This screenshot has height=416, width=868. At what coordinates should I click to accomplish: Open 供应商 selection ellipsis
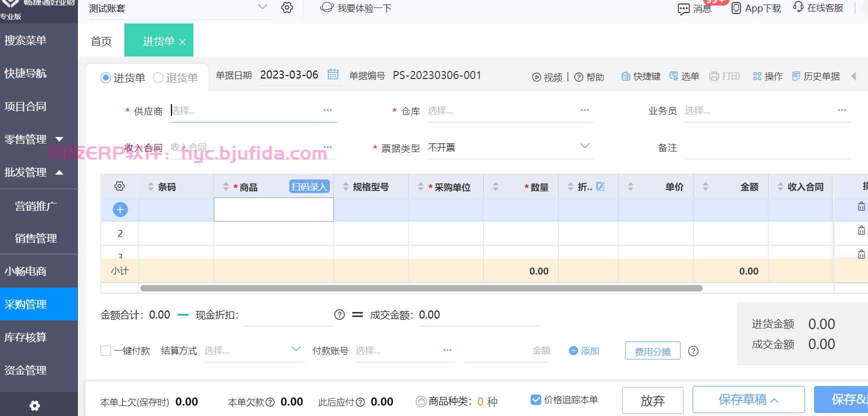click(327, 110)
